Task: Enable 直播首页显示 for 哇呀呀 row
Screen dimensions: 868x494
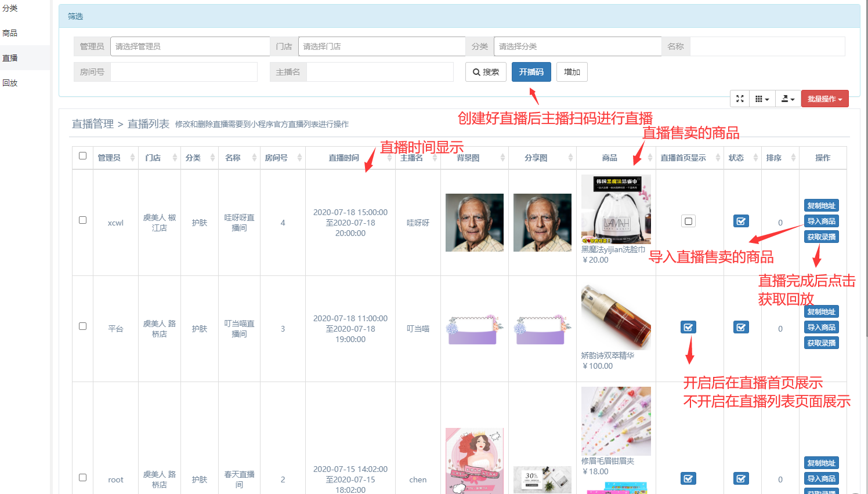Action: 688,221
